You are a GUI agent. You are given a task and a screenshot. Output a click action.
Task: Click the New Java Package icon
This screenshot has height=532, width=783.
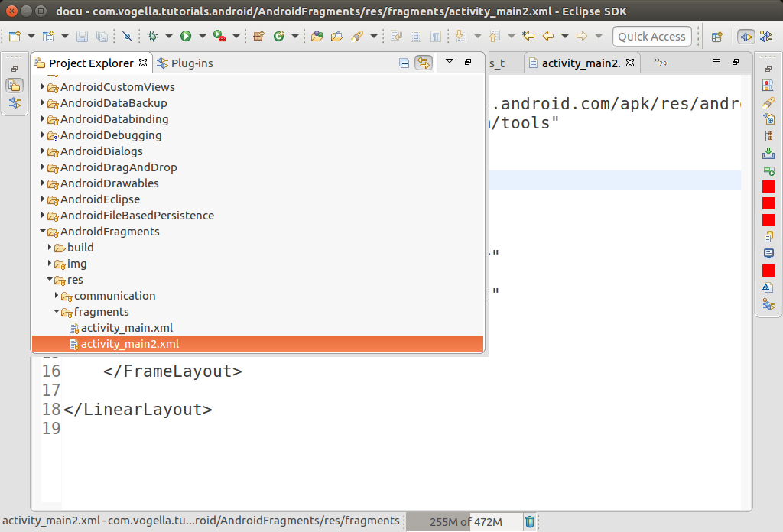pos(258,36)
